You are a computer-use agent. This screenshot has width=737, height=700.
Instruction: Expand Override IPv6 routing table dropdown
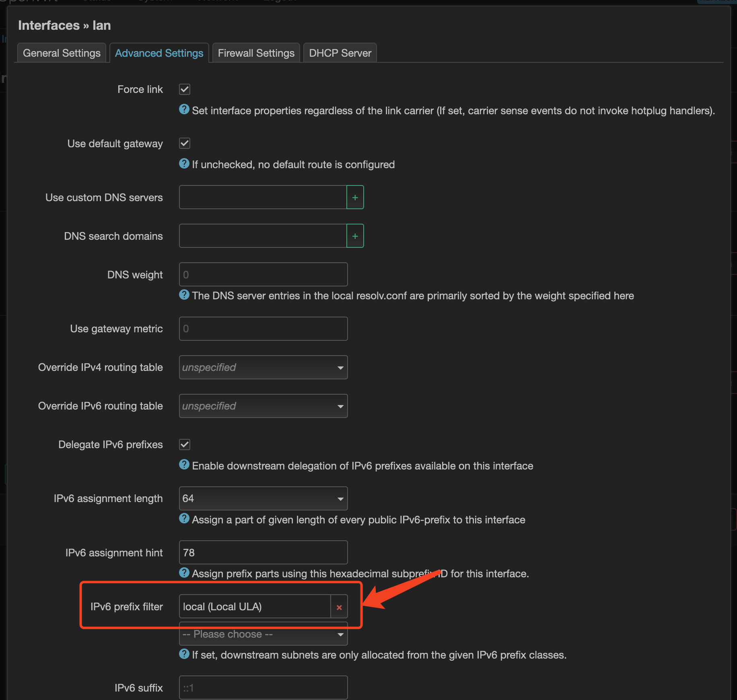[x=263, y=406]
